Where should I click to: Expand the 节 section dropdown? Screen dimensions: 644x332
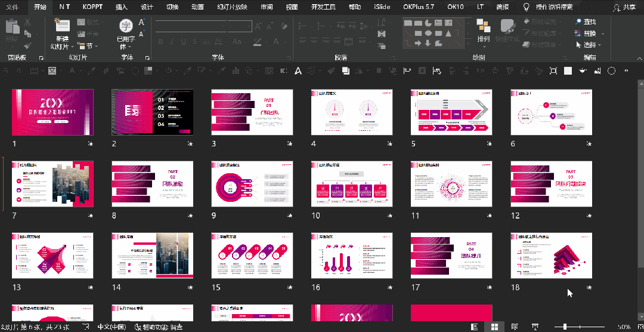(85, 45)
